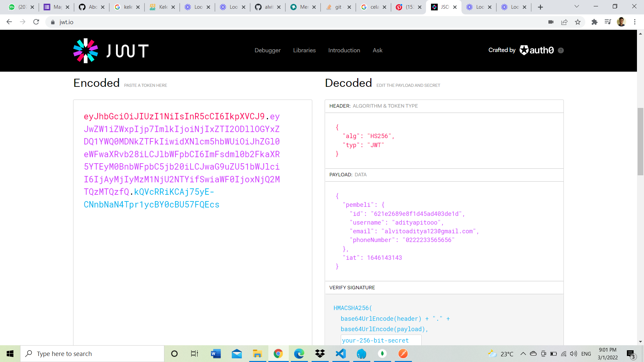The height and width of the screenshot is (362, 644).
Task: Expand the system tray hidden icons chevron
Action: click(523, 354)
